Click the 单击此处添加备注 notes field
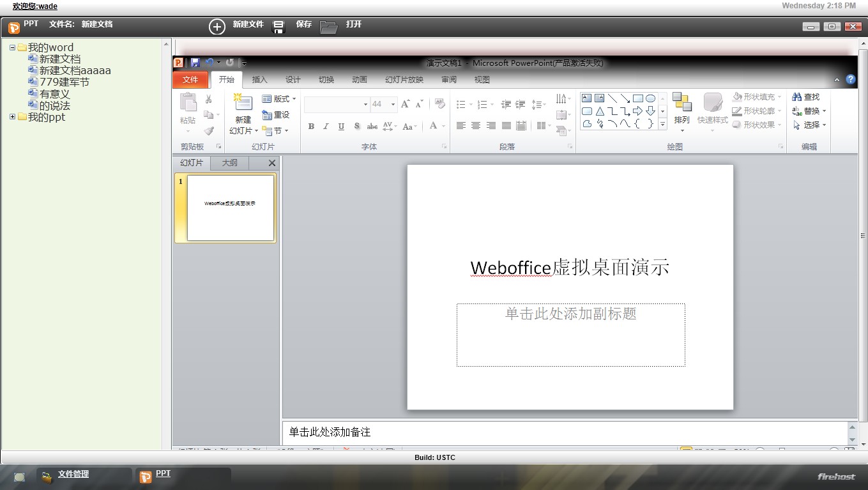This screenshot has width=868, height=490. pos(565,433)
